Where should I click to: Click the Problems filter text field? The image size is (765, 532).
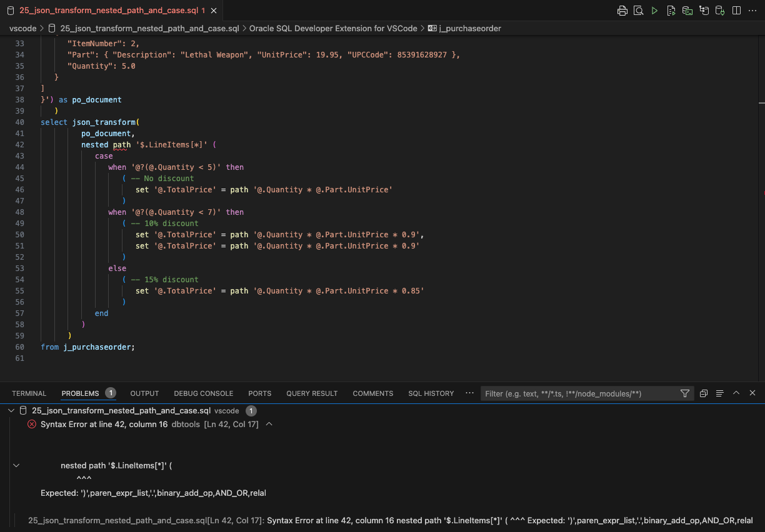[580, 393]
